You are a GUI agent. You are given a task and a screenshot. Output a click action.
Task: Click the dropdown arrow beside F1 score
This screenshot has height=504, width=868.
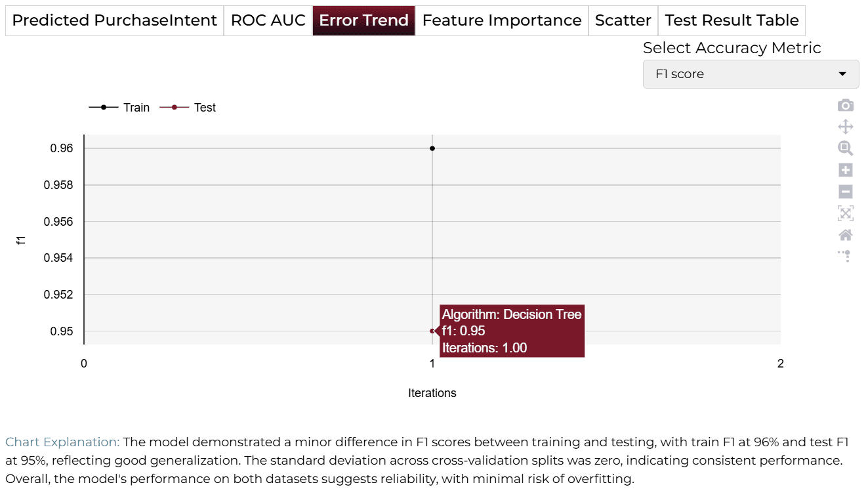pyautogui.click(x=842, y=74)
